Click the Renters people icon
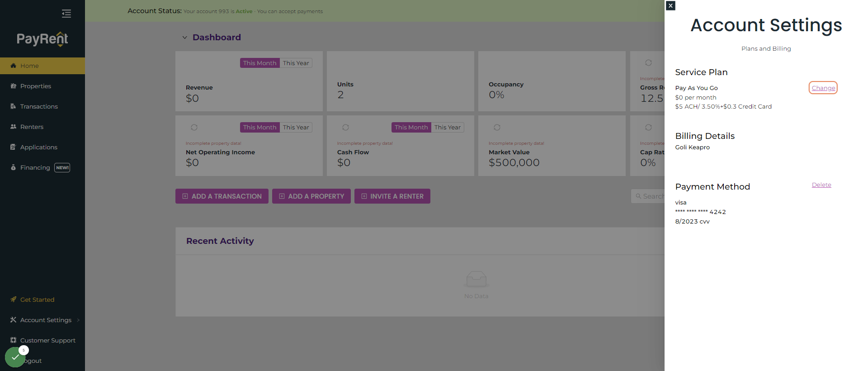 click(x=13, y=127)
